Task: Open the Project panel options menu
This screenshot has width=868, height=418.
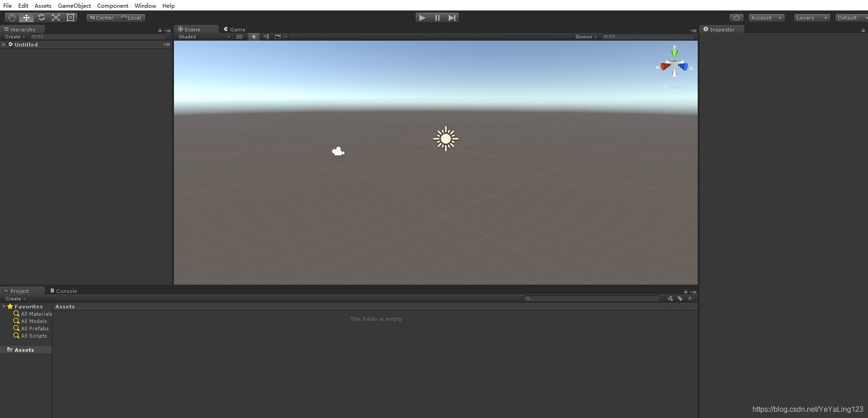Action: click(693, 292)
